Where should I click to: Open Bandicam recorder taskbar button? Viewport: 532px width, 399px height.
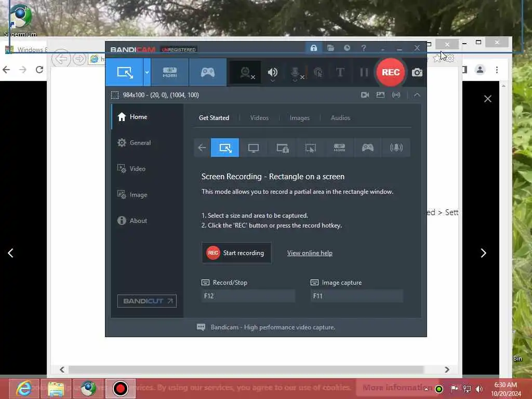pyautogui.click(x=120, y=389)
